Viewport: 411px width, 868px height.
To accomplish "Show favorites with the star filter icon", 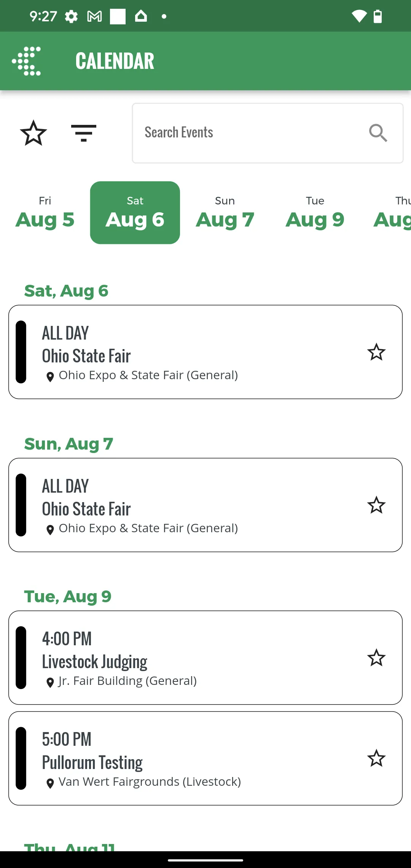I will 33,133.
